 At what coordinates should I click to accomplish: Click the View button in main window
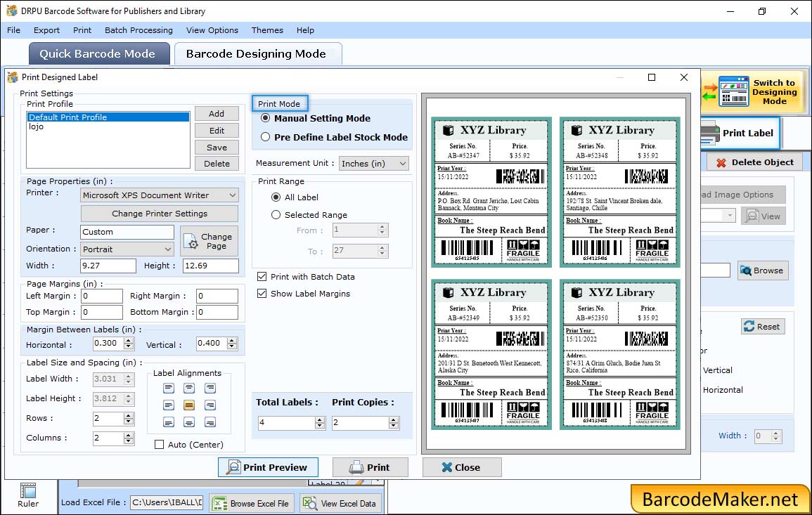pyautogui.click(x=763, y=216)
